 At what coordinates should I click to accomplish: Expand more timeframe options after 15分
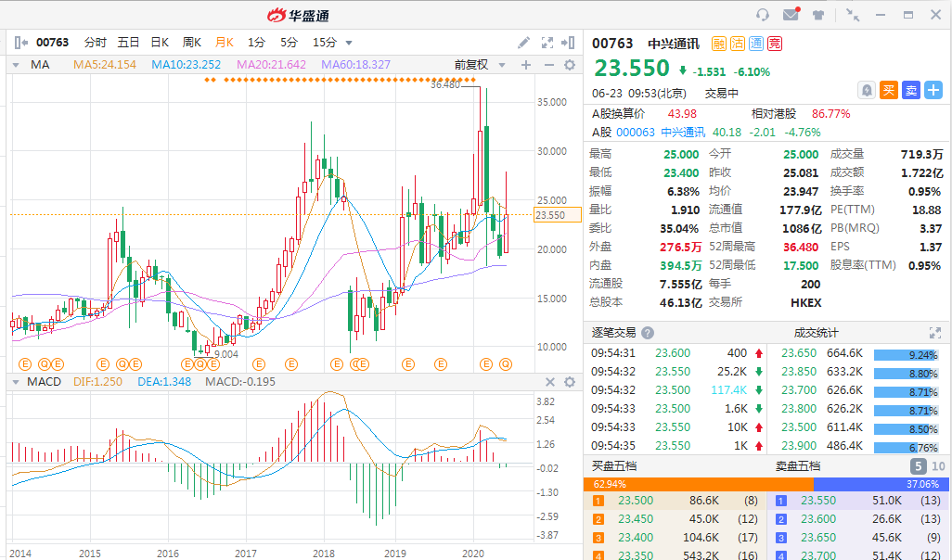pos(349,43)
